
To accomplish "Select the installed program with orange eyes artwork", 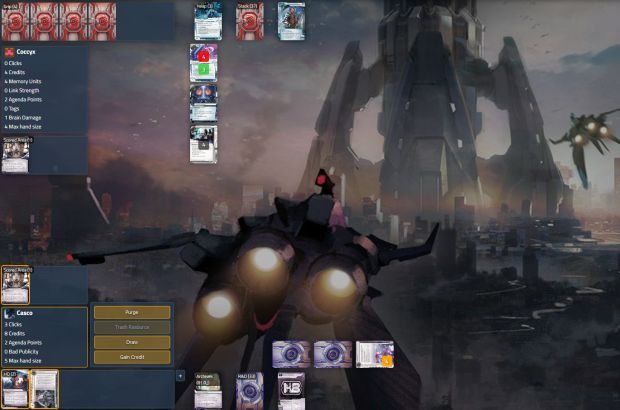I will coord(203,103).
